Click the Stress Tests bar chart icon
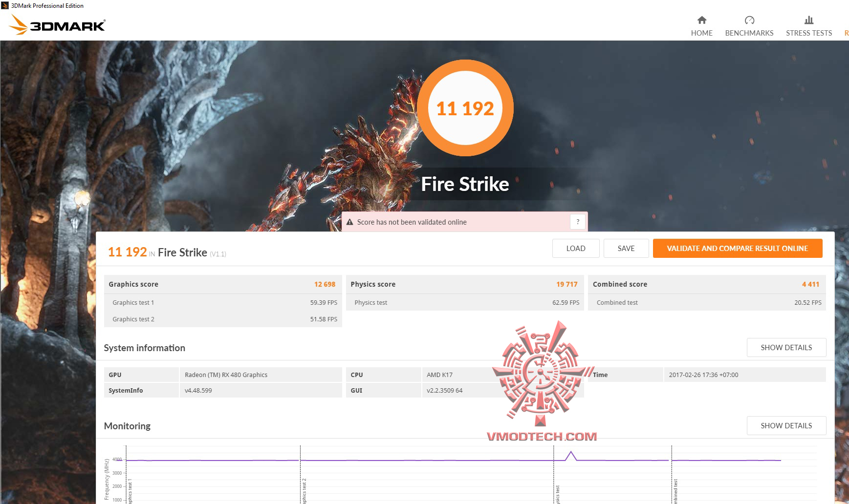Screen dimensions: 849x504 pos(808,21)
